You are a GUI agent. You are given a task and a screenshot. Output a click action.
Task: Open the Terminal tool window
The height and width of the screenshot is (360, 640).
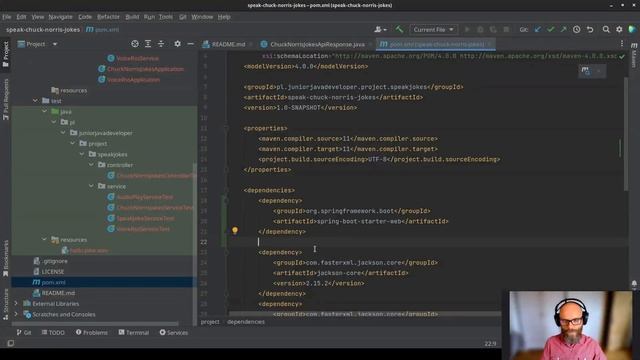(134, 333)
